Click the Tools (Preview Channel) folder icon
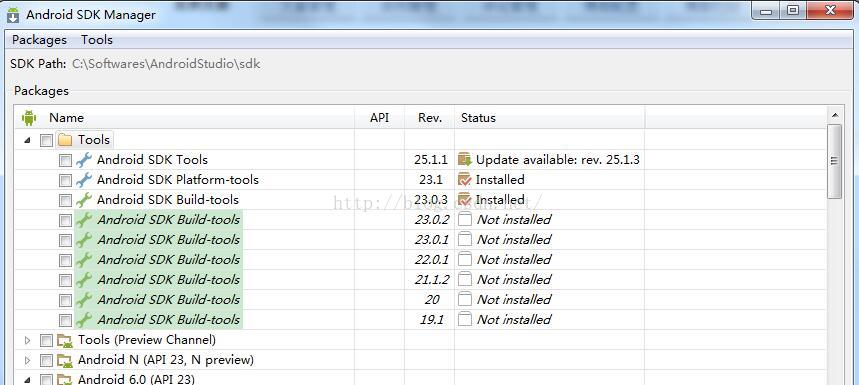This screenshot has width=859, height=385. tap(65, 341)
